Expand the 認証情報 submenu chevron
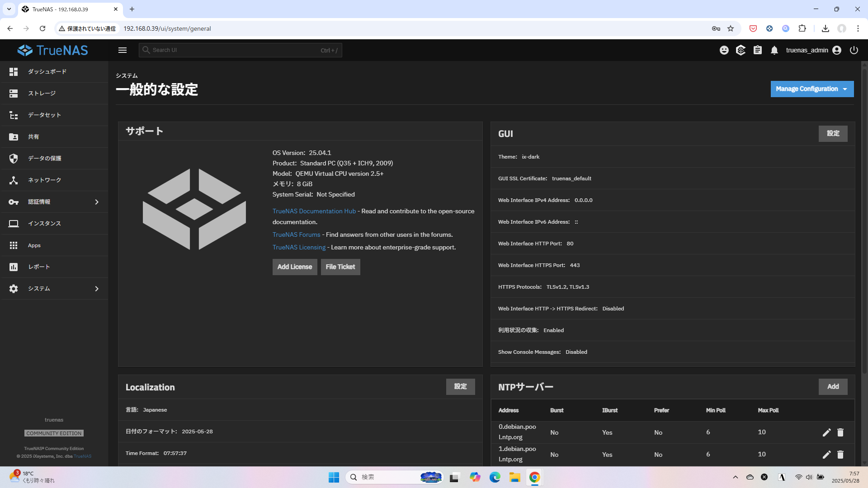Viewport: 868px width, 488px height. coord(97,202)
